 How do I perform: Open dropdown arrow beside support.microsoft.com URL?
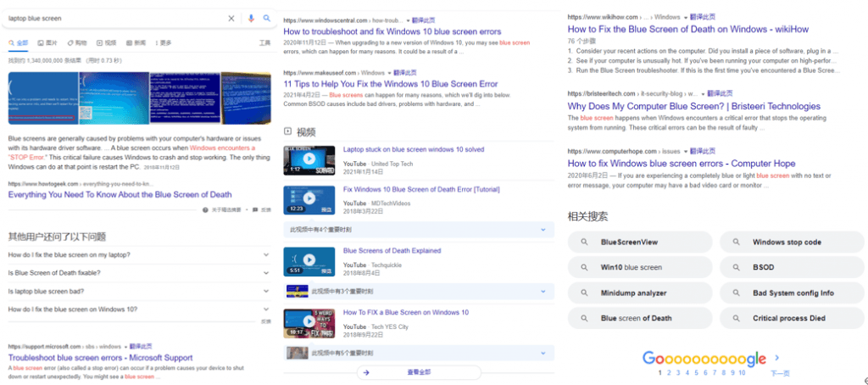[125, 347]
